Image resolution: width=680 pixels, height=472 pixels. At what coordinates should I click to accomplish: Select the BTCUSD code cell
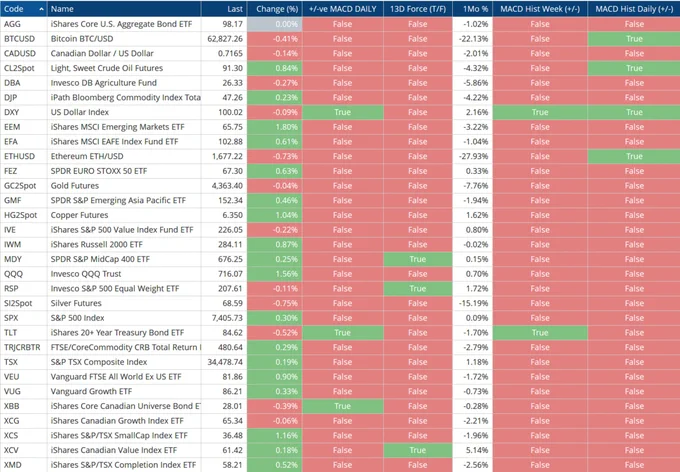(24, 39)
